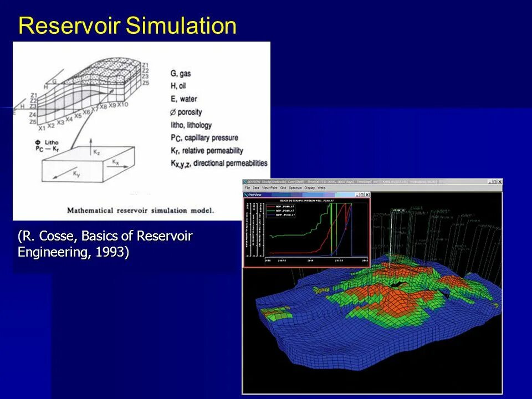Click the Kz arrow label on block diagram
Image resolution: width=532 pixels, height=399 pixels.
pyautogui.click(x=97, y=152)
